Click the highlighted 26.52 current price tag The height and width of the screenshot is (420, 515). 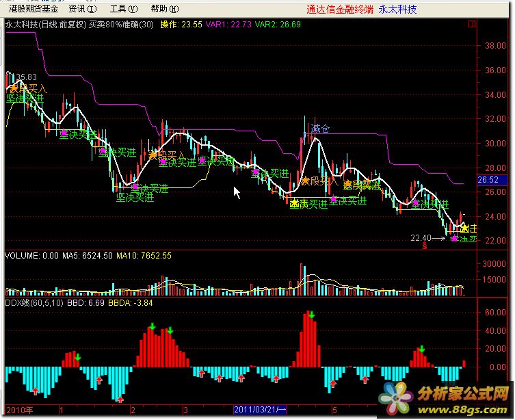488,180
